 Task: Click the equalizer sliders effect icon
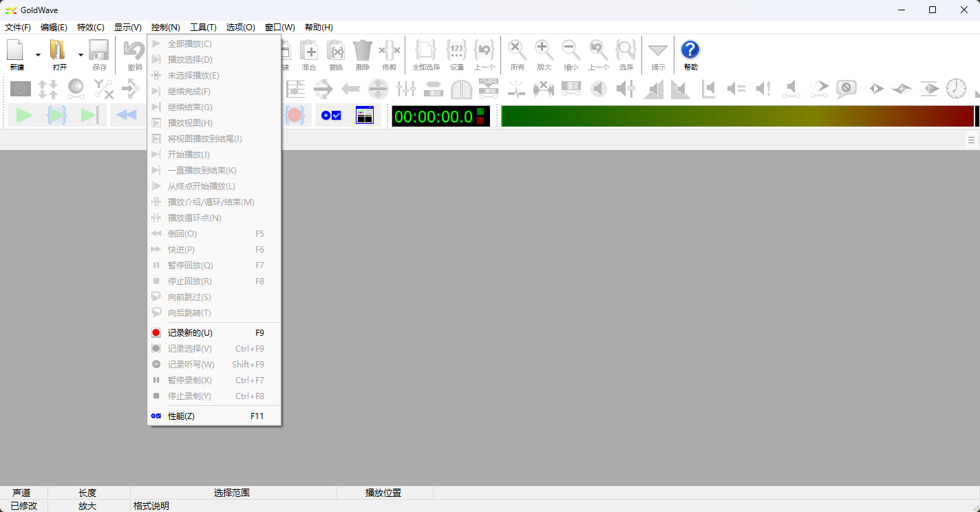point(406,89)
